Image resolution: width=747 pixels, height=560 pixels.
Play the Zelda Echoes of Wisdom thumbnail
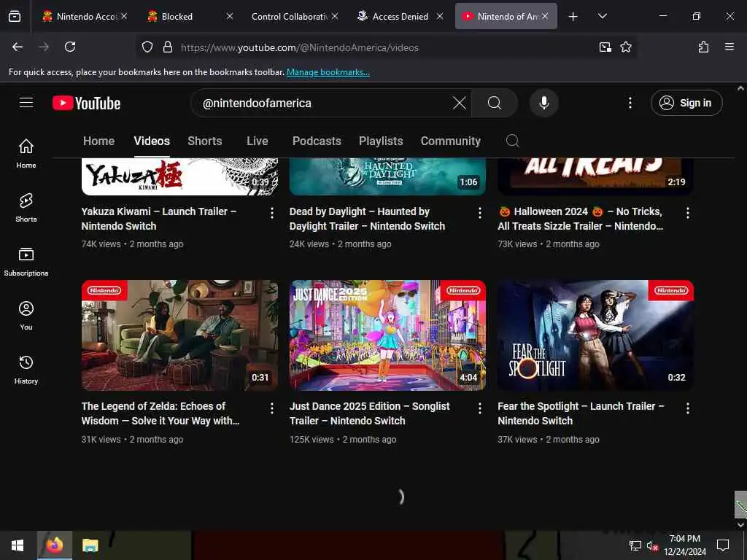(179, 335)
